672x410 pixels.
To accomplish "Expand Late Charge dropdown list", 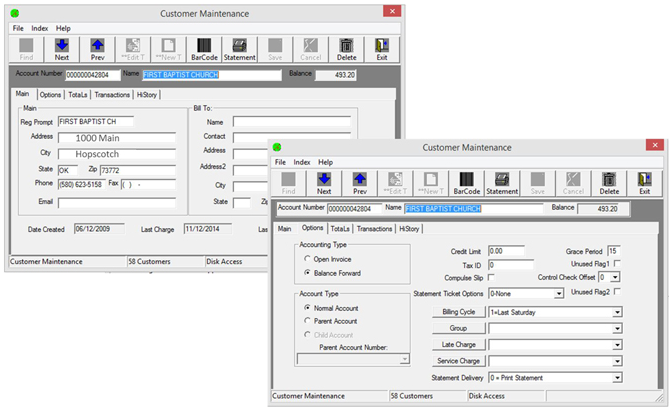I will (617, 345).
